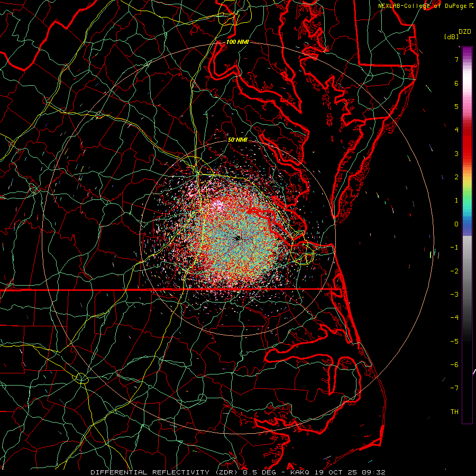
Task: Click the -4 value on color scale
Action: tap(454, 318)
